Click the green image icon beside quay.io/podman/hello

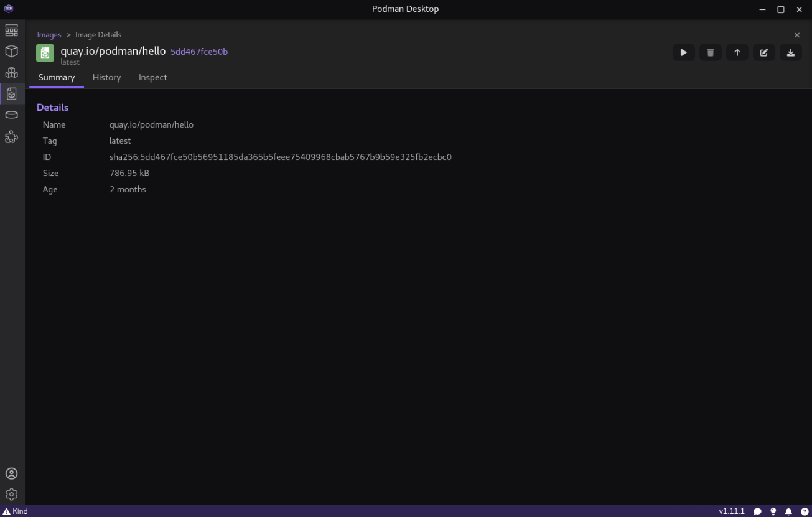(45, 53)
